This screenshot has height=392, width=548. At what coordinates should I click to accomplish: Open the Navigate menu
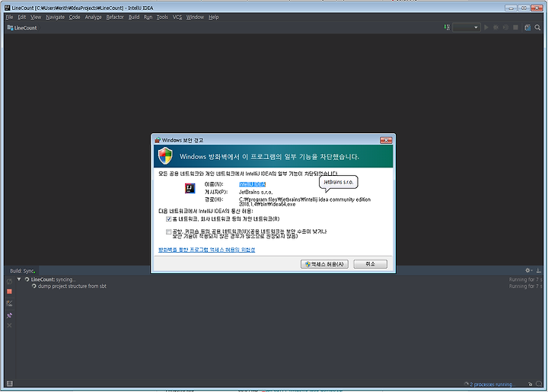56,17
